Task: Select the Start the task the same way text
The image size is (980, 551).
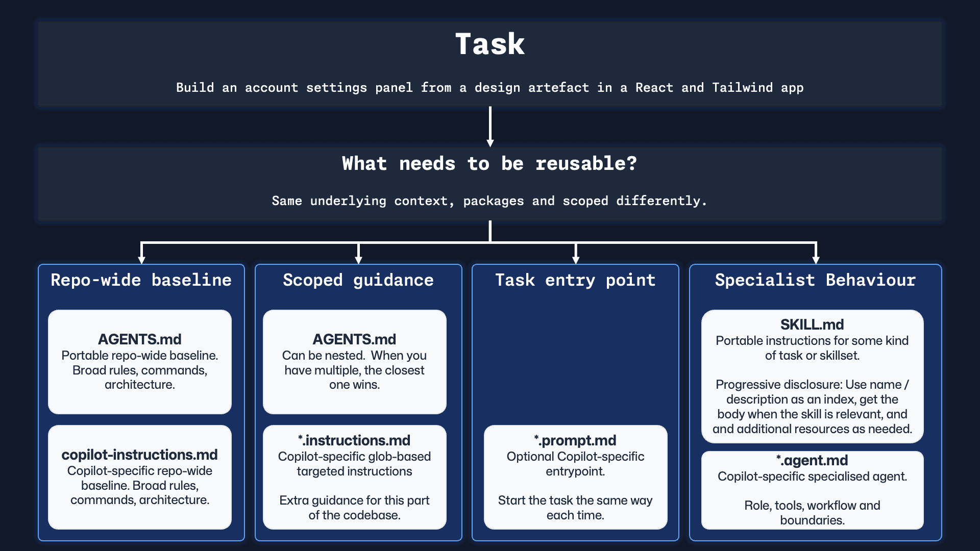Action: coord(575,508)
